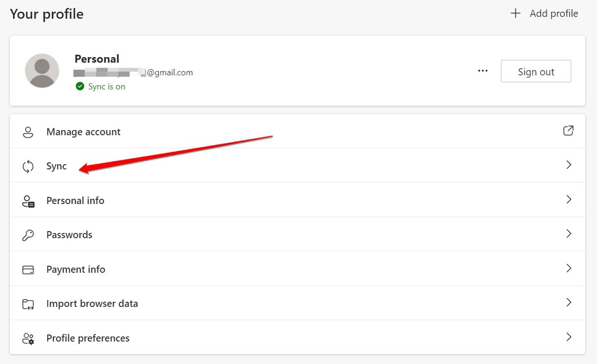Expand the Sync settings chevron
The width and height of the screenshot is (597, 364).
[x=569, y=165]
